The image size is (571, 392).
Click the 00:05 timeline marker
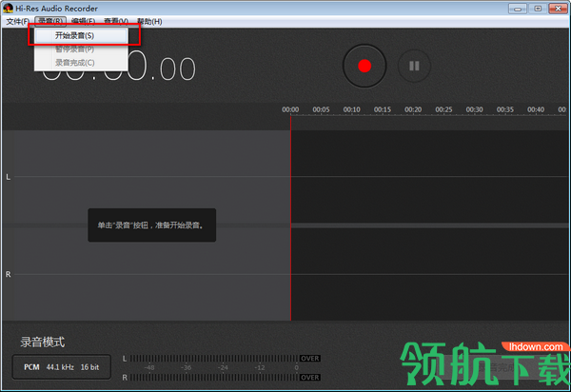321,109
